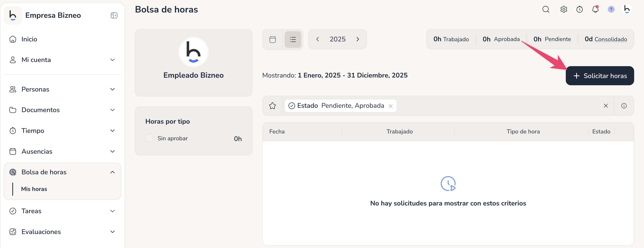Go to next year after 2025
644x248 pixels.
357,39
